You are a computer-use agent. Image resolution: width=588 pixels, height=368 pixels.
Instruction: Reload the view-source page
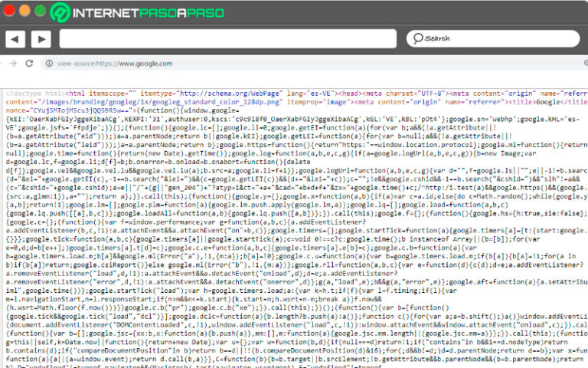[30, 64]
